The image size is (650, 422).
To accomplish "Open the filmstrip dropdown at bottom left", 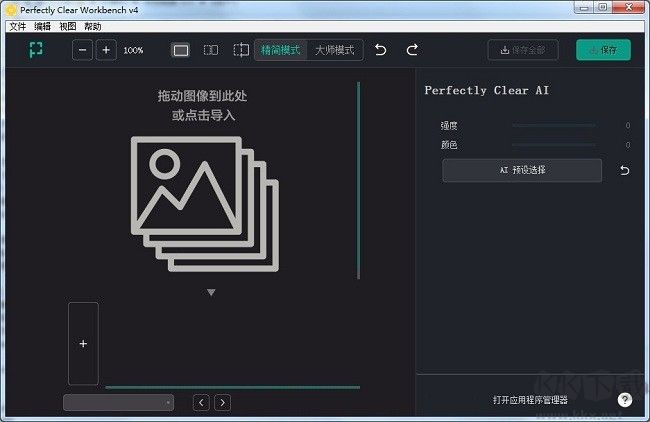I will pyautogui.click(x=119, y=403).
